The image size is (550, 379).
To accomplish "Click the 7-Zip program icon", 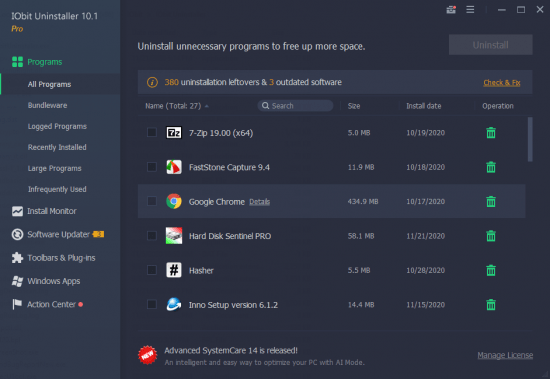I will (174, 133).
